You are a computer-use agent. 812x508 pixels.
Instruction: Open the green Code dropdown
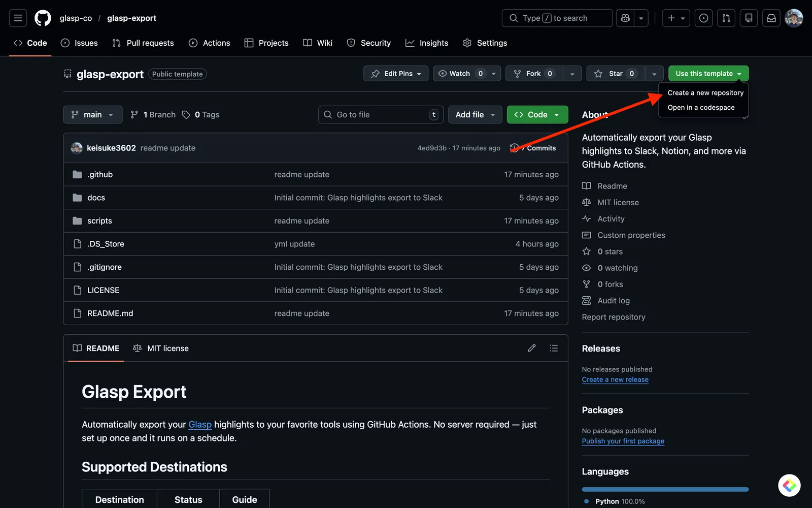click(x=537, y=115)
